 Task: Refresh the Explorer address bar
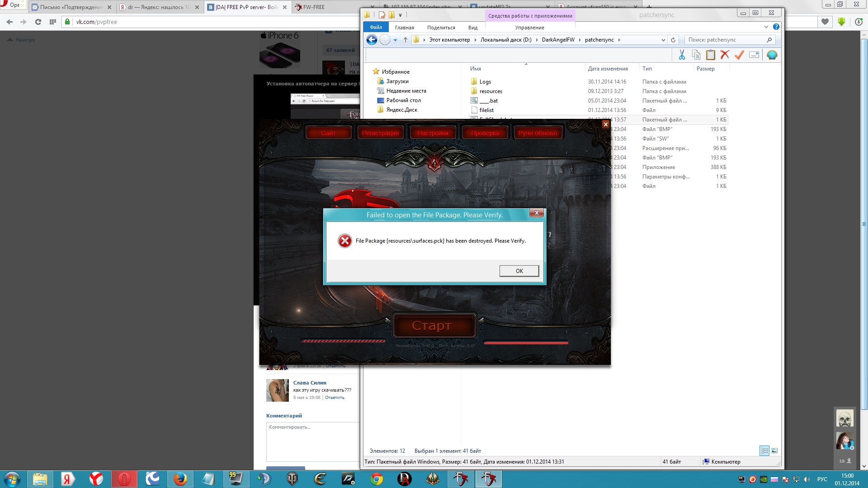673,40
